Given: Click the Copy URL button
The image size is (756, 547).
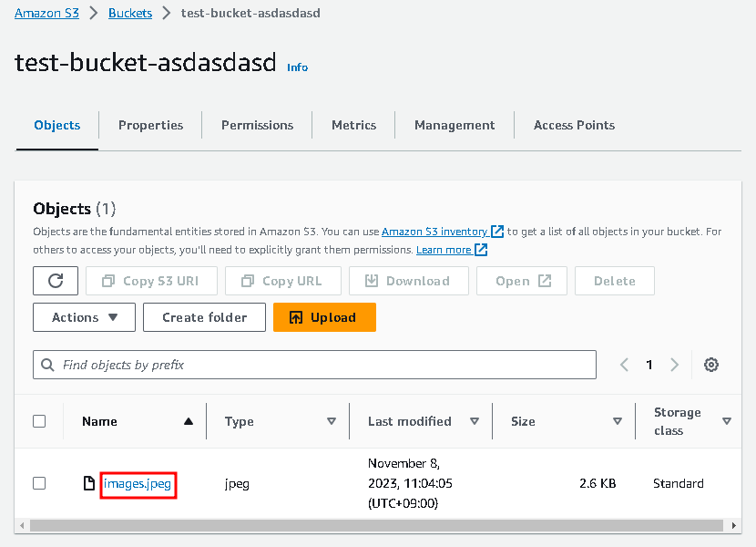Looking at the screenshot, I should click(283, 281).
